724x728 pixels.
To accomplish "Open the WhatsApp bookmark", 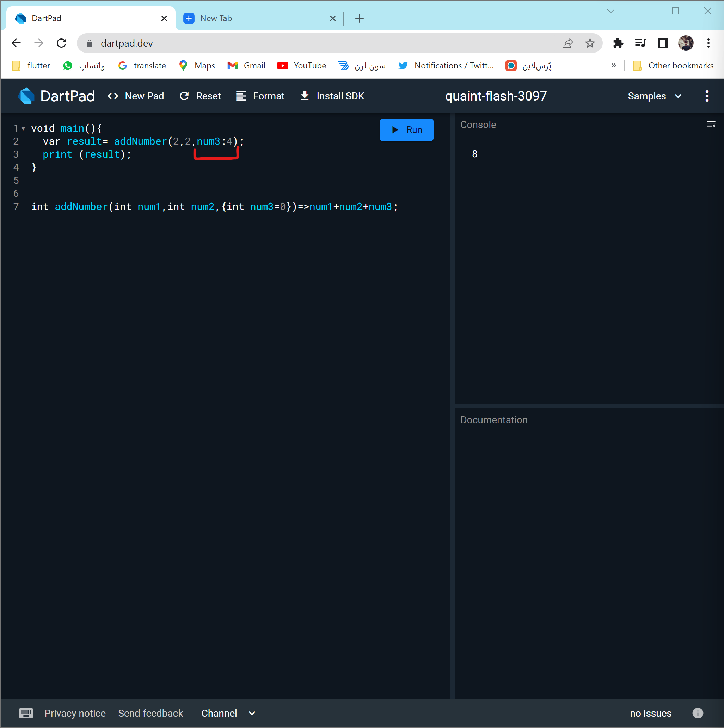I will (x=84, y=66).
